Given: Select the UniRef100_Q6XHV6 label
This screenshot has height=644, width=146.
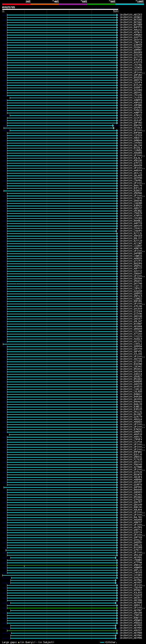Looking at the screenshot, I should 131,399.
